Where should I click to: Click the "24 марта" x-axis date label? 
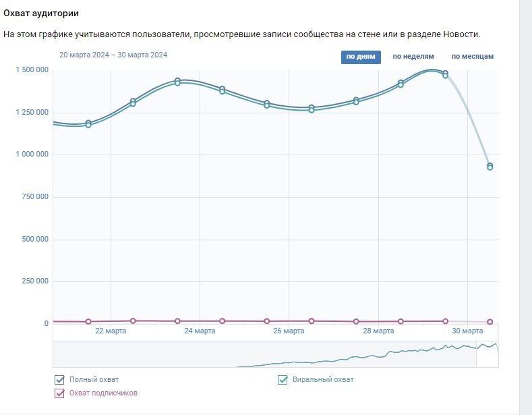pyautogui.click(x=200, y=331)
